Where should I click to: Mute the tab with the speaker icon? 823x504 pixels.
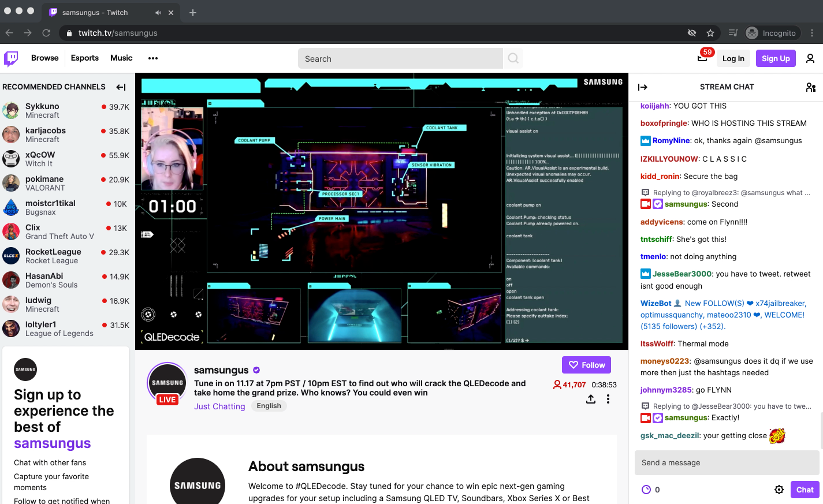point(158,13)
